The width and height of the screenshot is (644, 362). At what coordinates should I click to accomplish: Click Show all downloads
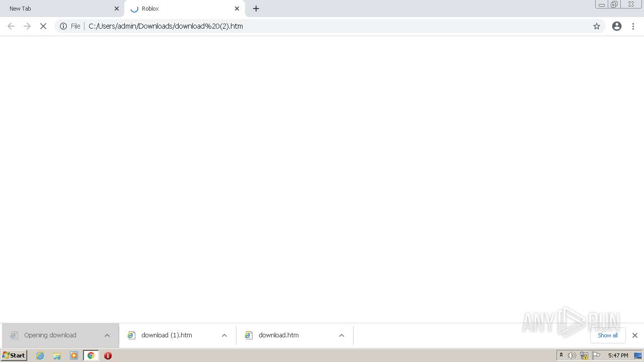click(608, 335)
